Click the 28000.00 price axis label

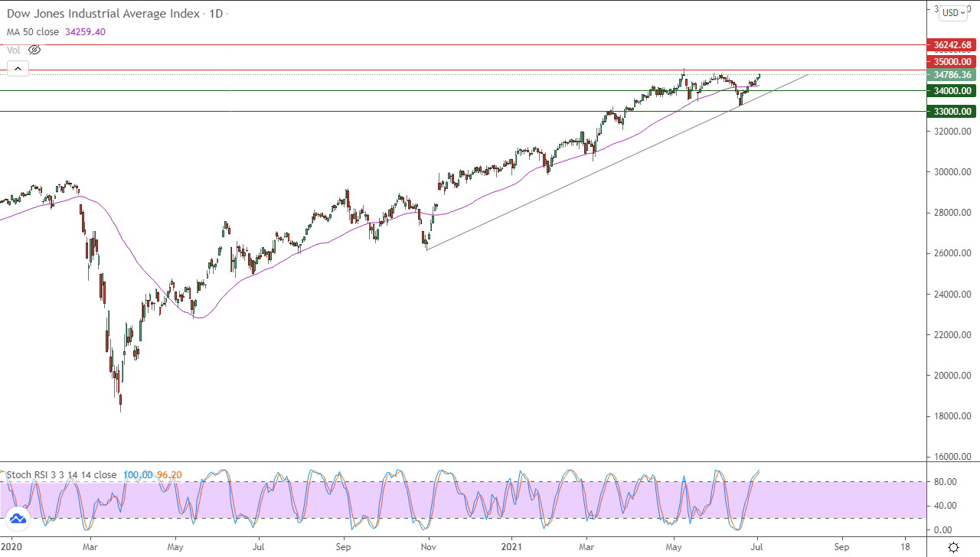[x=952, y=213]
